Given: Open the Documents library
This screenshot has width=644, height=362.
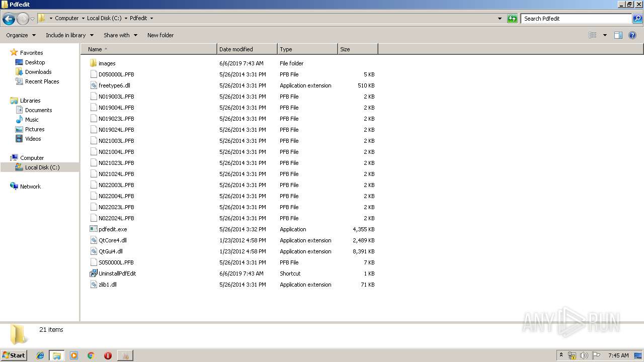Looking at the screenshot, I should click(38, 110).
